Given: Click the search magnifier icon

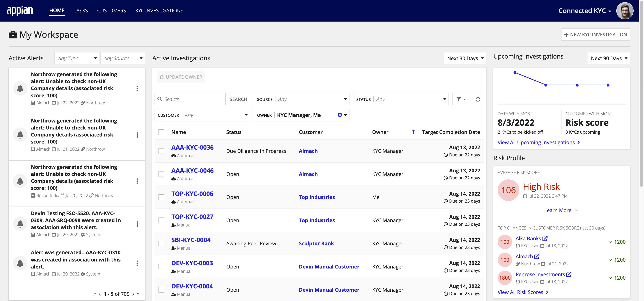Looking at the screenshot, I should tap(160, 99).
